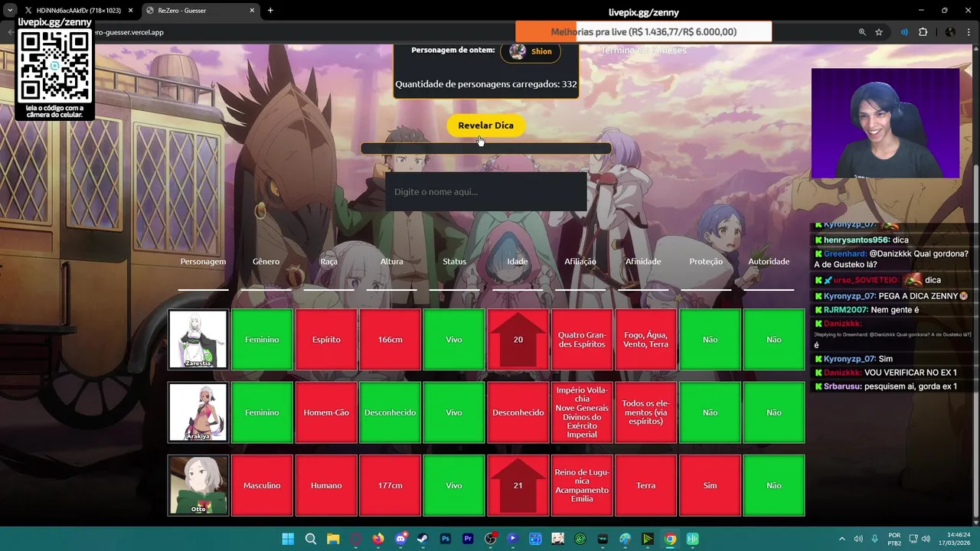980x551 pixels.
Task: Show hidden system tray icons
Action: tap(842, 539)
